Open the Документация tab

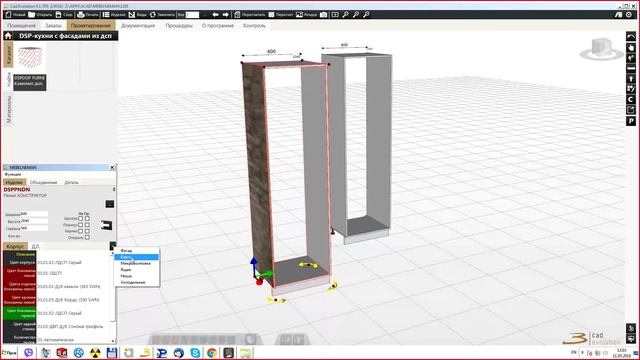tap(138, 25)
